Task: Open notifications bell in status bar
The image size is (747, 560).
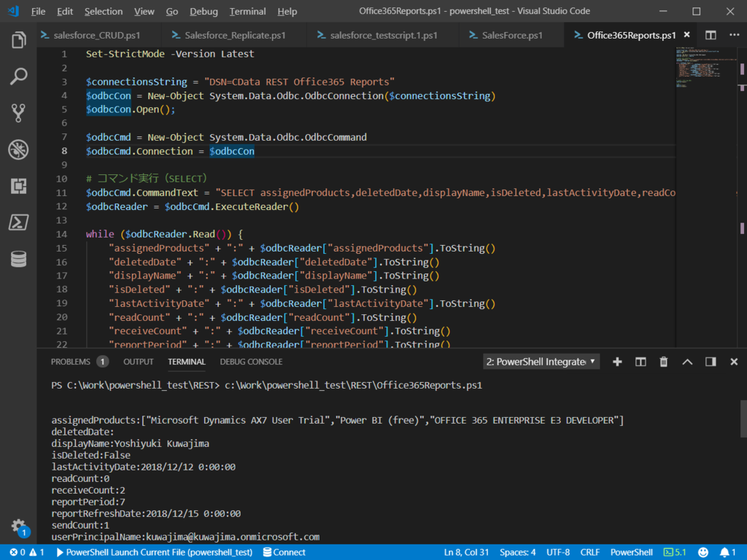Action: (727, 553)
